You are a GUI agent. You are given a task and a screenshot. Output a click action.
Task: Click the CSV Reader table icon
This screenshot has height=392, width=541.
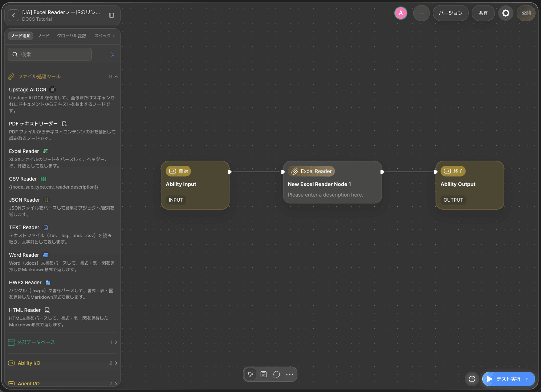point(44,179)
